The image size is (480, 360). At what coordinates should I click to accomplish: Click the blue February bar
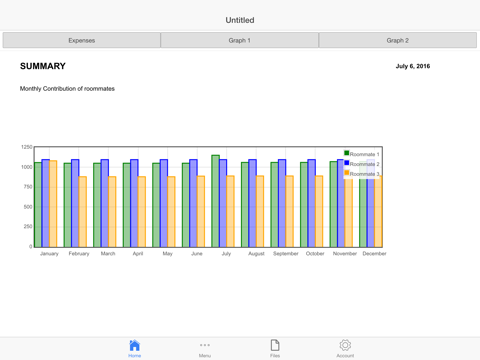75,203
